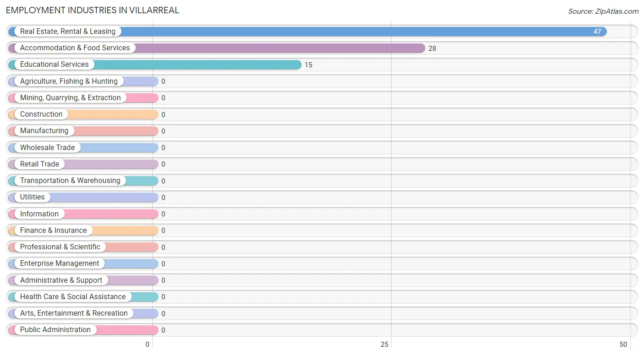The height and width of the screenshot is (355, 644).
Task: Select the Manufacturing label
Action: tap(44, 131)
